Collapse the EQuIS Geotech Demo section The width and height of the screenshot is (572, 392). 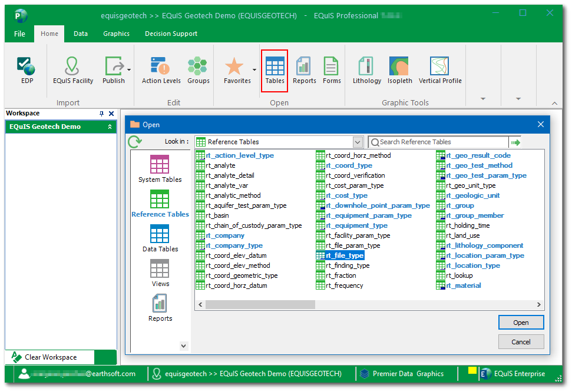click(x=110, y=127)
